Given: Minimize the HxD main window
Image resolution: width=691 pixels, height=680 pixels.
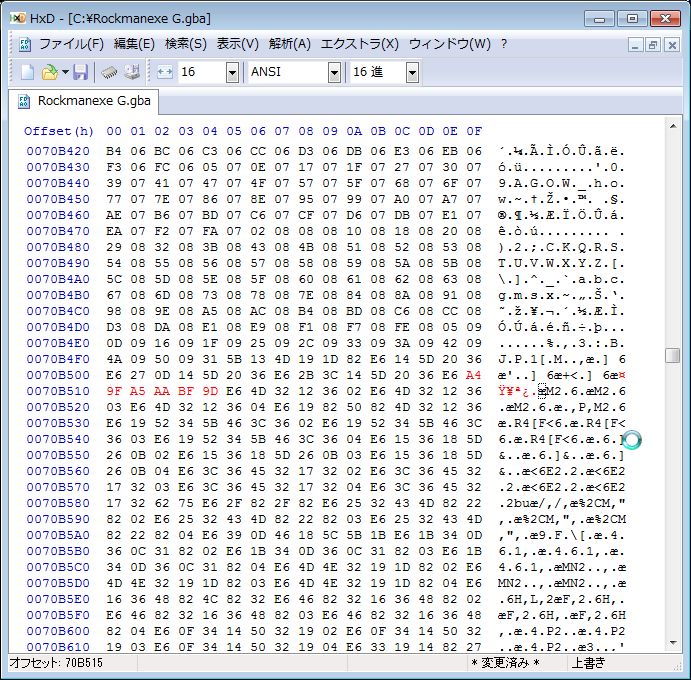Looking at the screenshot, I should pyautogui.click(x=599, y=19).
